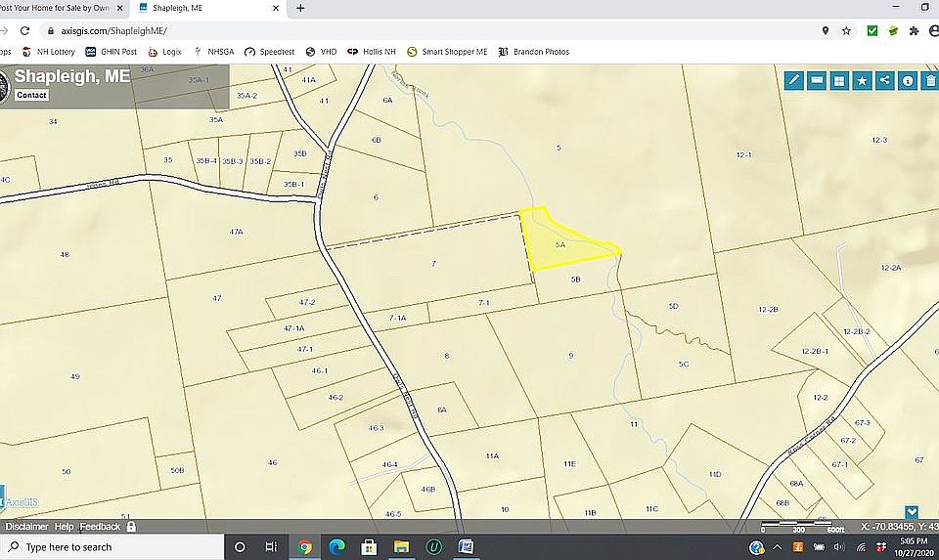Image resolution: width=939 pixels, height=560 pixels.
Task: Open the Disclaimer link
Action: coord(26,527)
